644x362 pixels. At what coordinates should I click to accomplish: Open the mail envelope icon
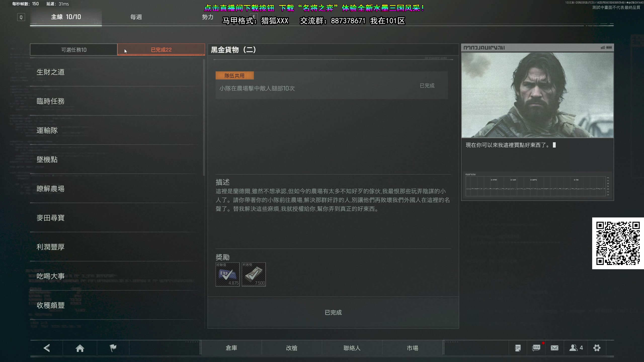tap(554, 348)
